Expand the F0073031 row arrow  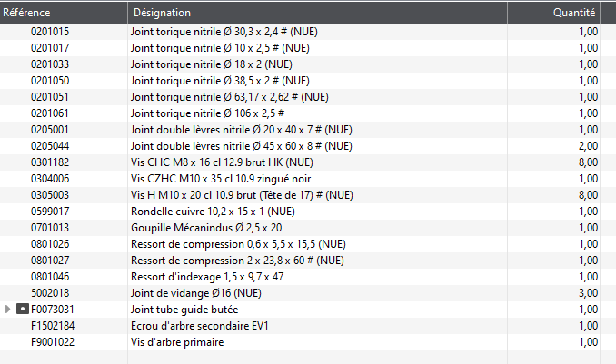7,310
